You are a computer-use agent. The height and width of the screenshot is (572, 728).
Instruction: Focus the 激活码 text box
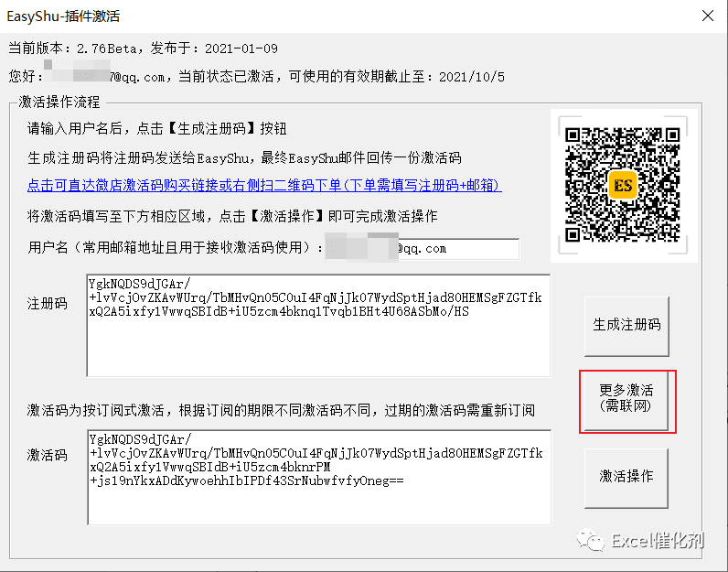point(319,477)
